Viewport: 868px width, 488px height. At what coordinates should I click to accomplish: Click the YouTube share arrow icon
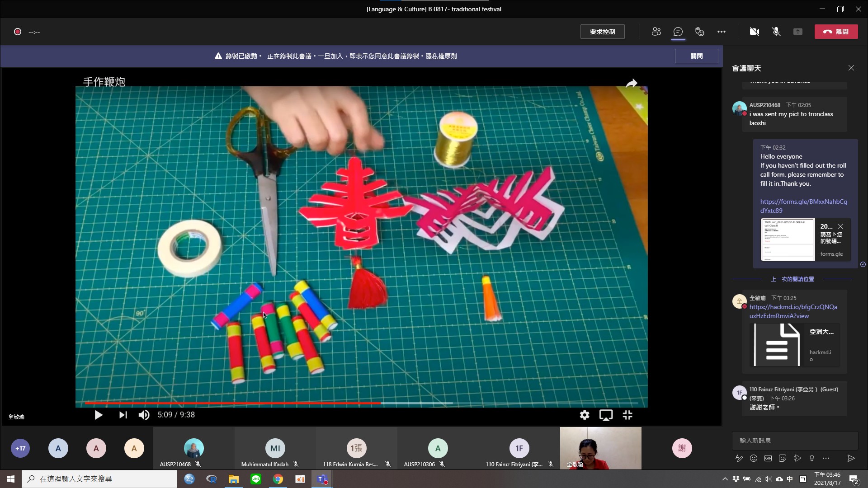(631, 83)
